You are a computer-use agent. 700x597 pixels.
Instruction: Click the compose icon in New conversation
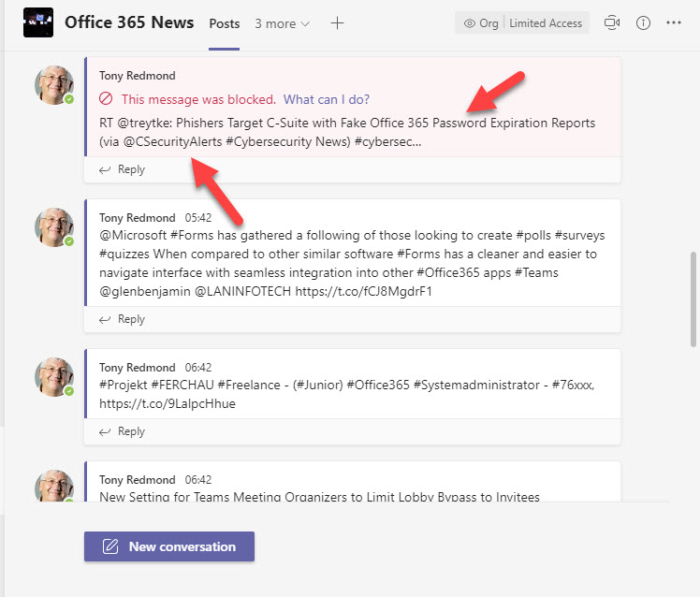pos(110,546)
